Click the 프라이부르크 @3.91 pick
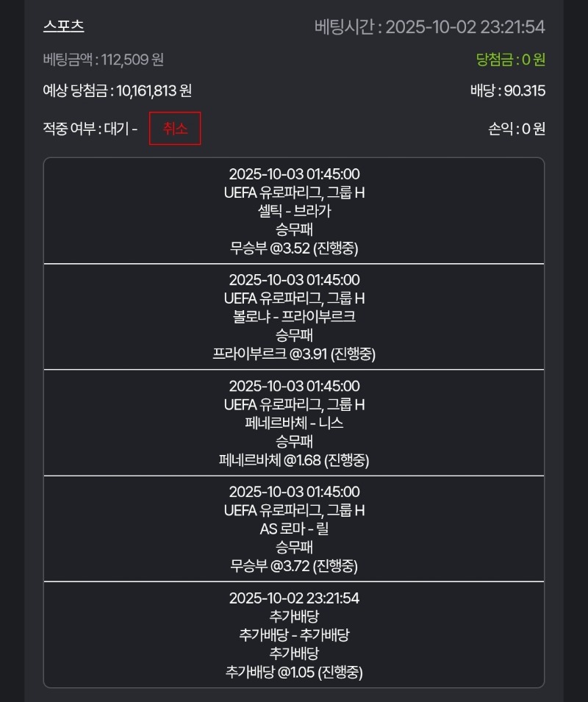Screen dimensions: 588x702 [294, 354]
